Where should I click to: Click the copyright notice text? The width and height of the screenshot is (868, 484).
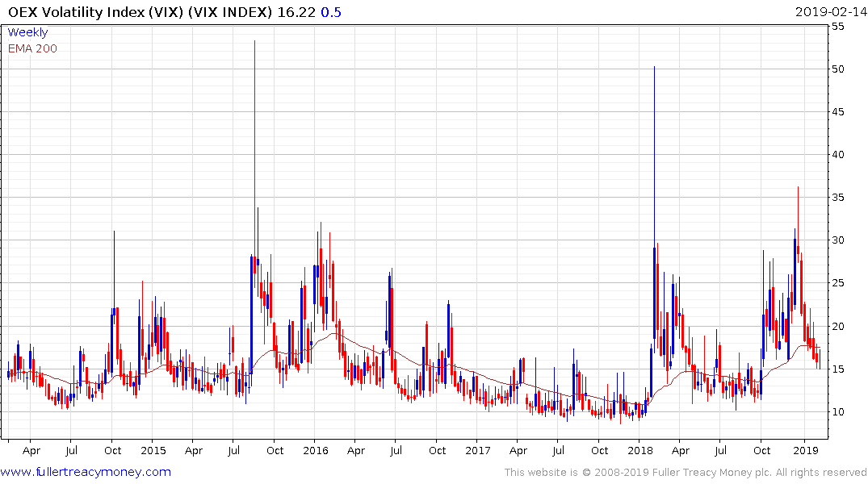coord(686,473)
